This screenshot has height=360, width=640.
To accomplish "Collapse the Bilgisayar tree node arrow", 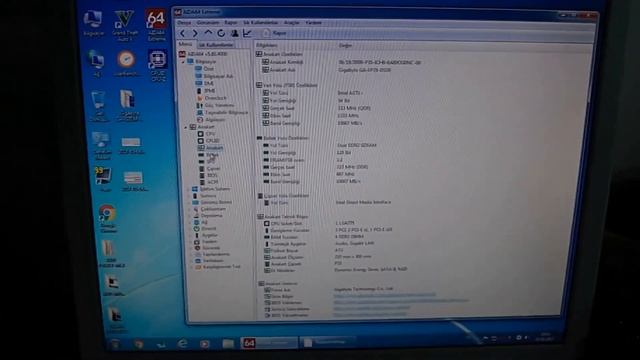I will pos(183,62).
